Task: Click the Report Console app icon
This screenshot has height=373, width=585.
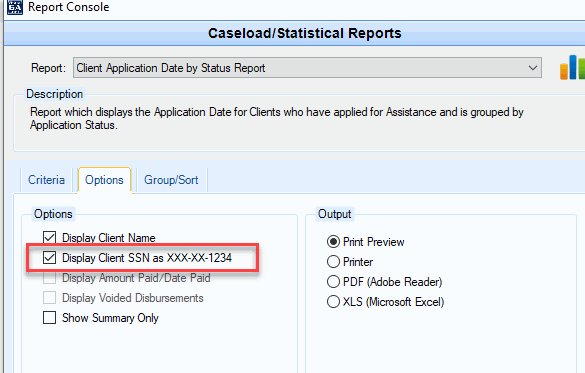Action: click(15, 7)
